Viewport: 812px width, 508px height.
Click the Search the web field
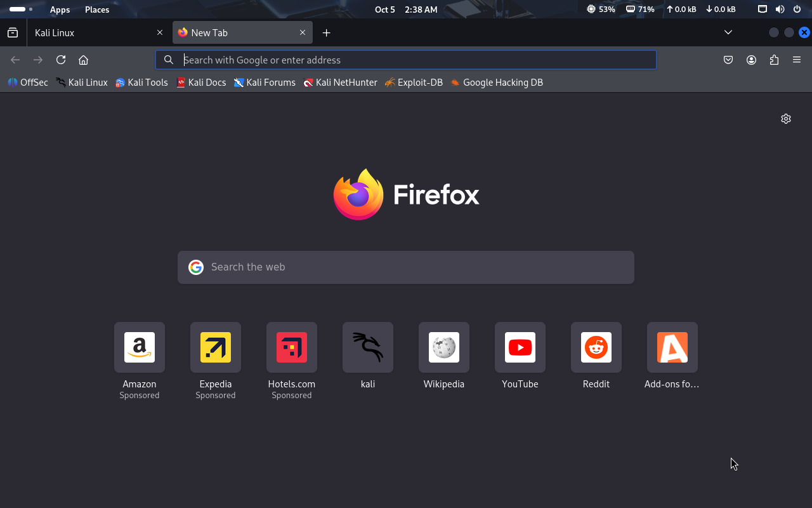[x=406, y=267]
